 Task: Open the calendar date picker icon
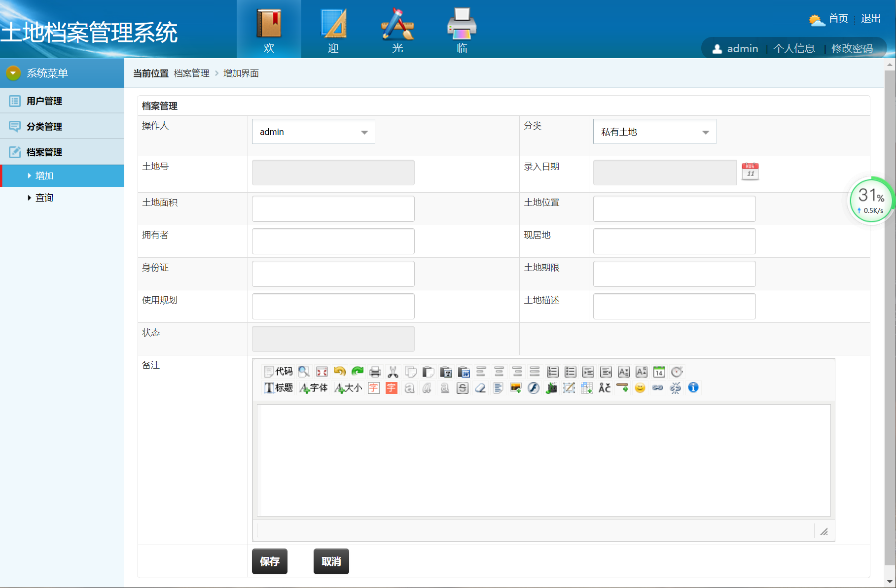click(x=750, y=172)
